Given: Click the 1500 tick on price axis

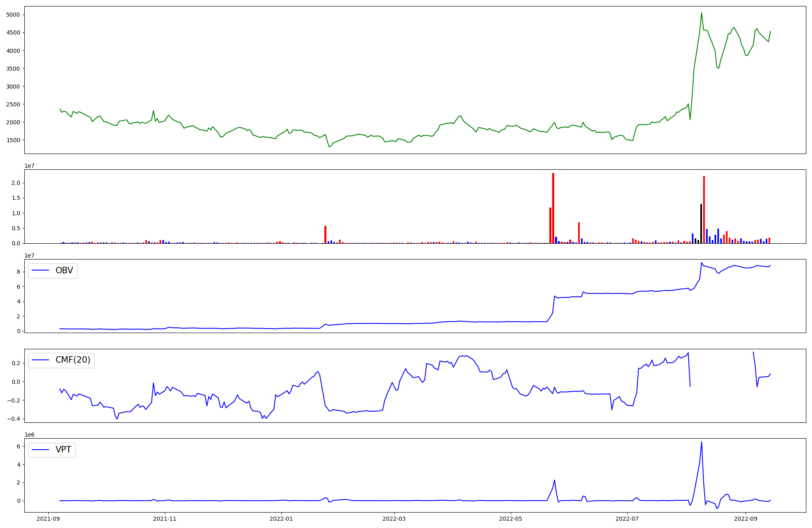Looking at the screenshot, I should 13,140.
